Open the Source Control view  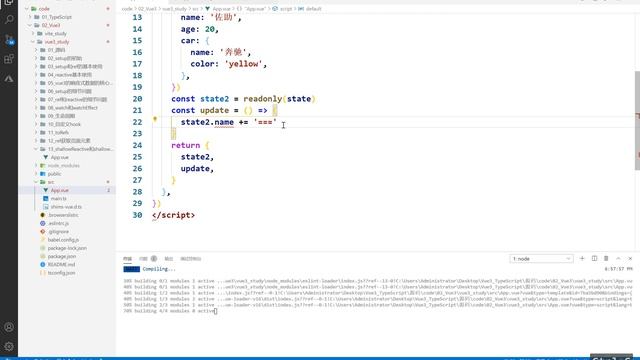click(9, 39)
